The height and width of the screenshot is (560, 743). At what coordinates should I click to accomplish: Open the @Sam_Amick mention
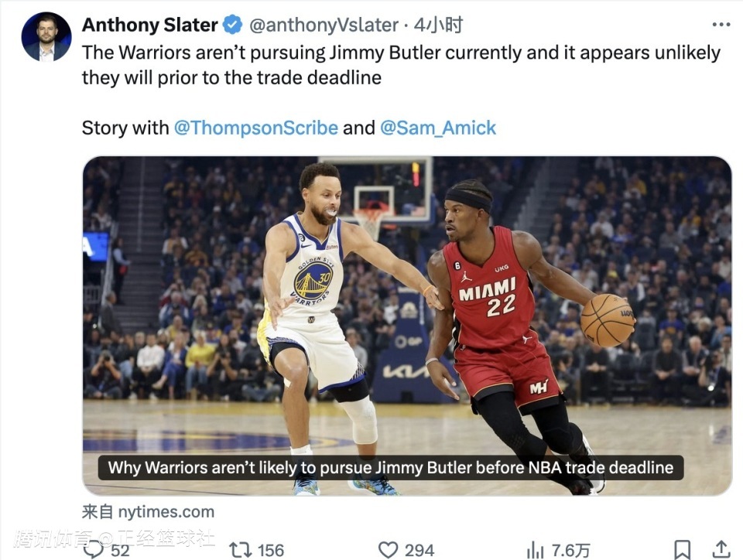[438, 128]
